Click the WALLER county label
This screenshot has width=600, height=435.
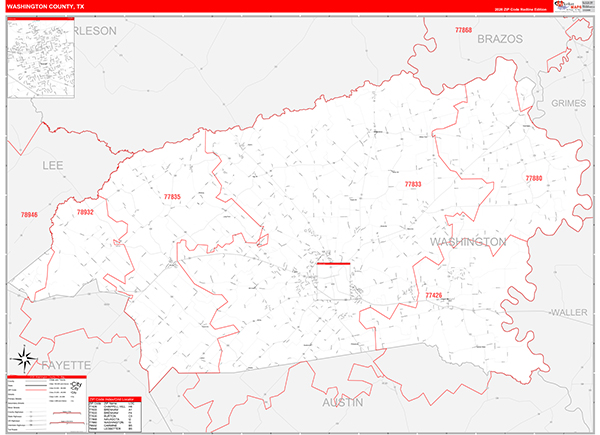[x=569, y=313]
